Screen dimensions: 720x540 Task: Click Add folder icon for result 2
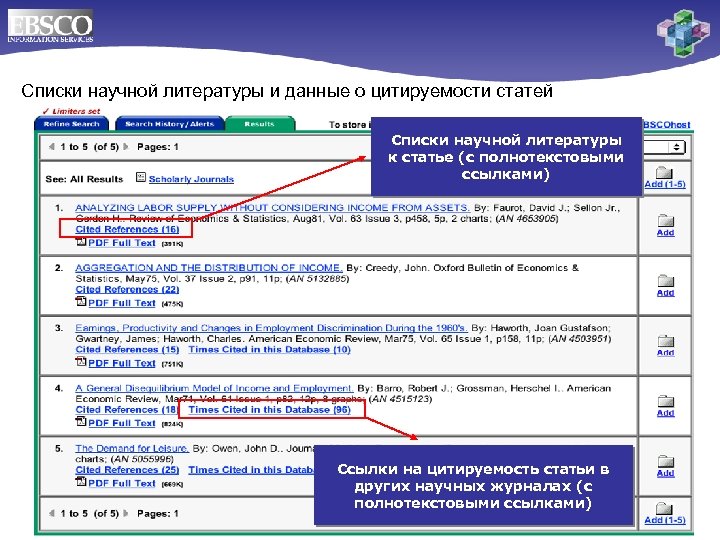point(665,281)
